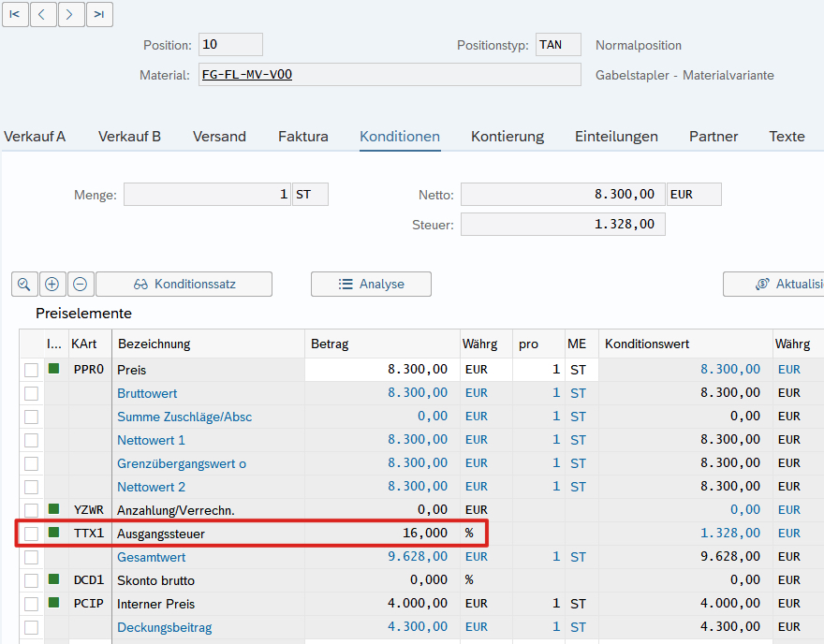Click green status square of PPR0 row

pyautogui.click(x=53, y=368)
